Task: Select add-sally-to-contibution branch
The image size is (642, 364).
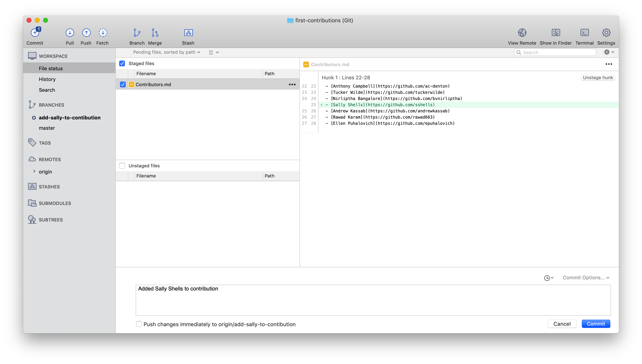Action: pyautogui.click(x=69, y=117)
